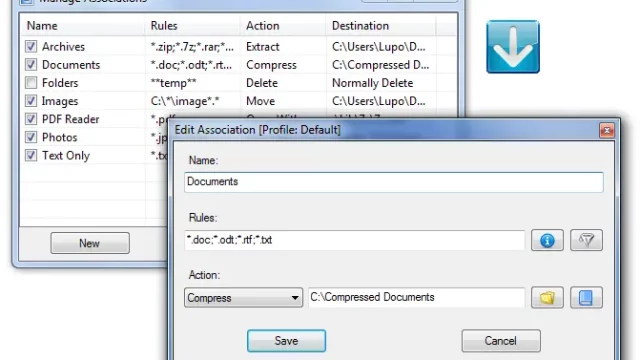Screen dimensions: 640x360
Task: Click the Compress action cell in list
Action: (x=271, y=65)
